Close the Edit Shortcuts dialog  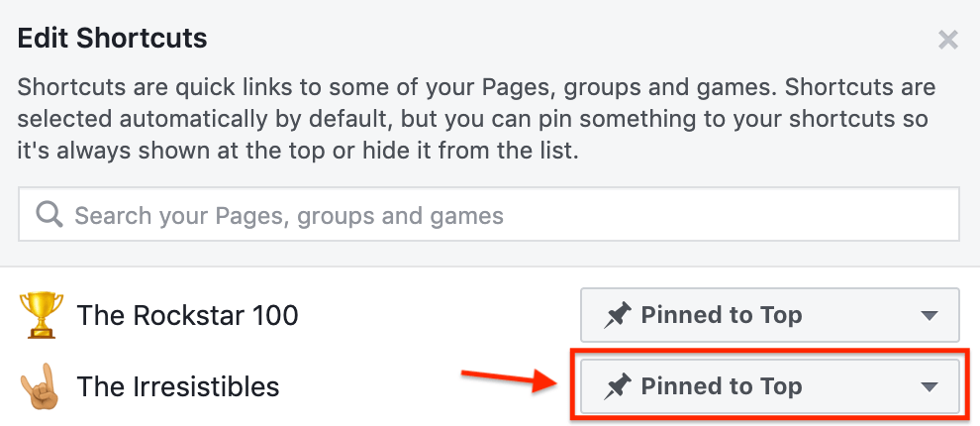948,40
